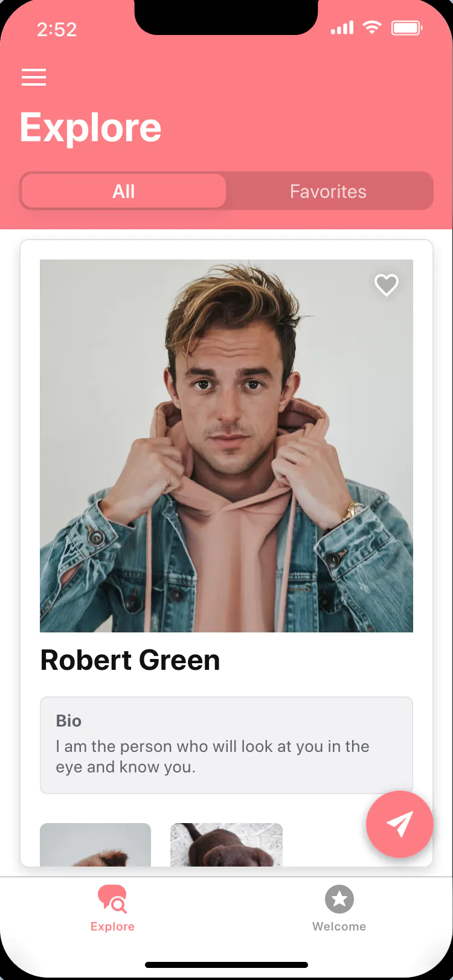Open the first small dog thumbnail
The image size is (453, 980).
tap(95, 845)
